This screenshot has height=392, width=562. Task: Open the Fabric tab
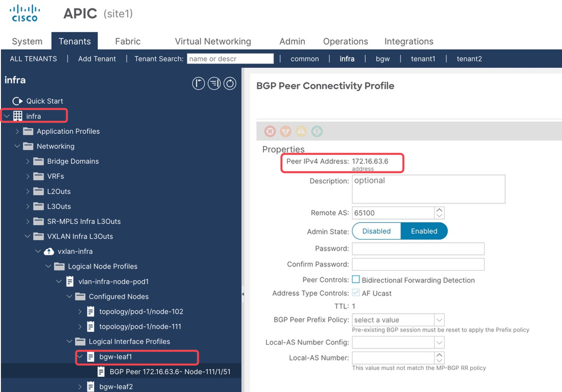(128, 41)
